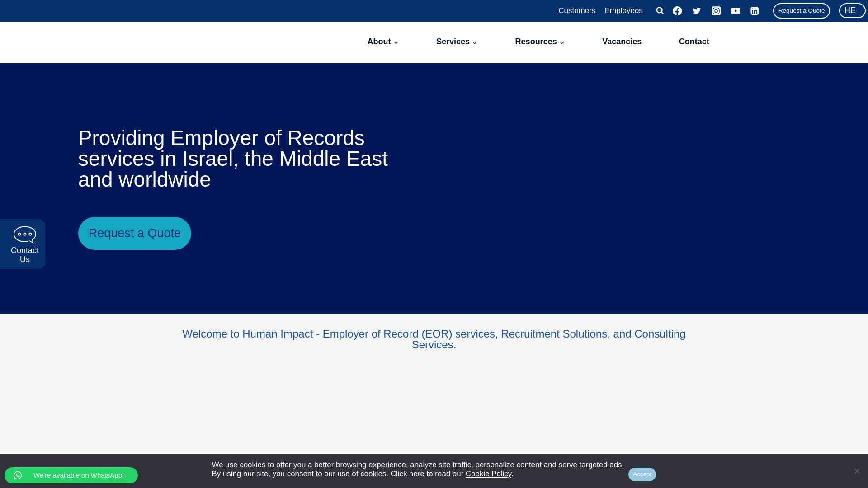Open the Twitter profile icon

(x=697, y=11)
